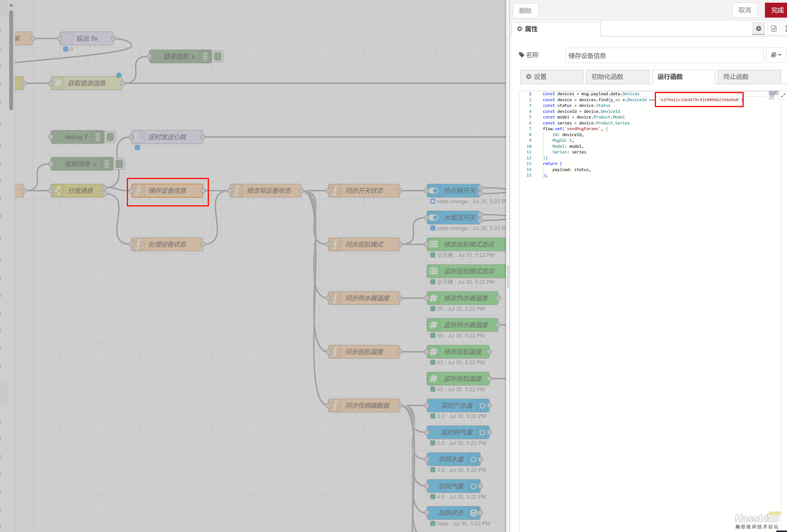The width and height of the screenshot is (787, 532).
Task: Expand the code editor with arrows icon
Action: 783,95
